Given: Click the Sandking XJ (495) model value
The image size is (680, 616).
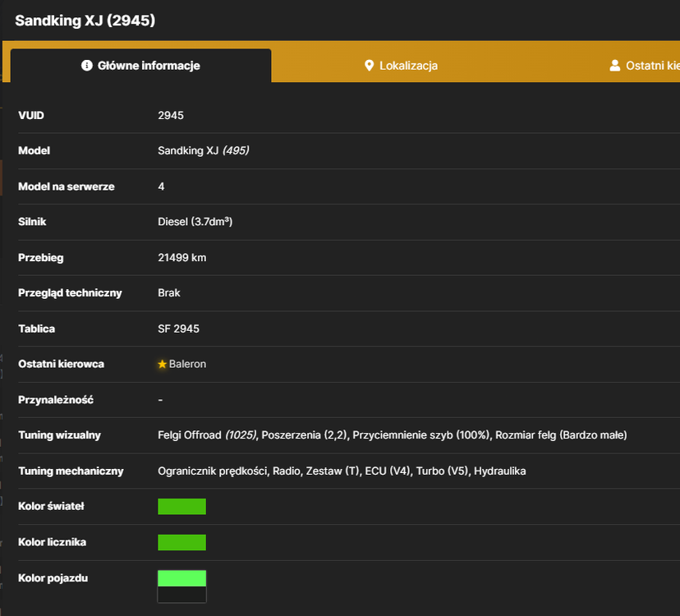Looking at the screenshot, I should (x=204, y=150).
